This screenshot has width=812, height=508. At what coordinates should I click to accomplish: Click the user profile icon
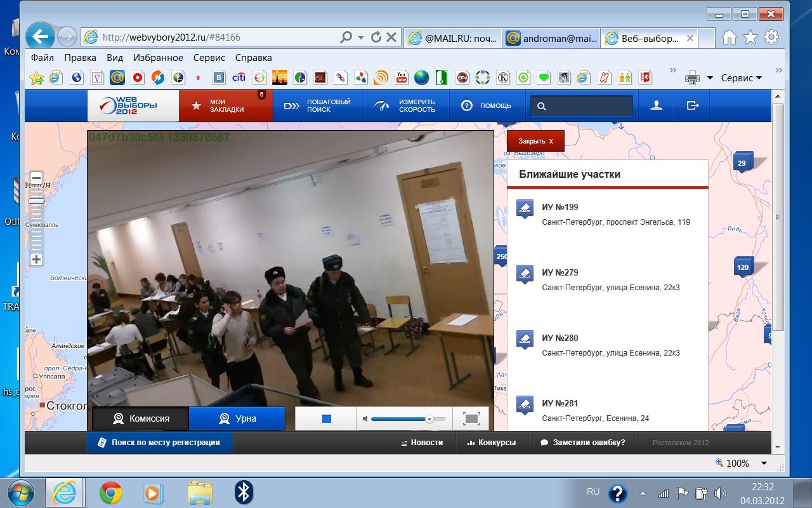(656, 105)
